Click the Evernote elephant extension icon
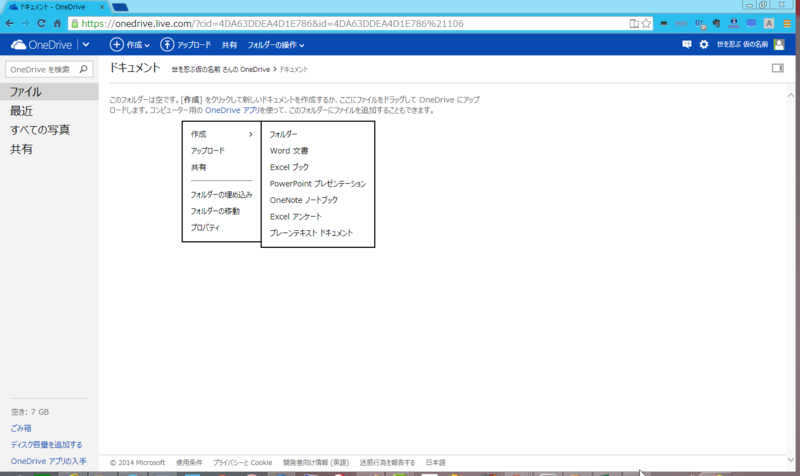Screen dimensions: 800x476 (x=716, y=23)
